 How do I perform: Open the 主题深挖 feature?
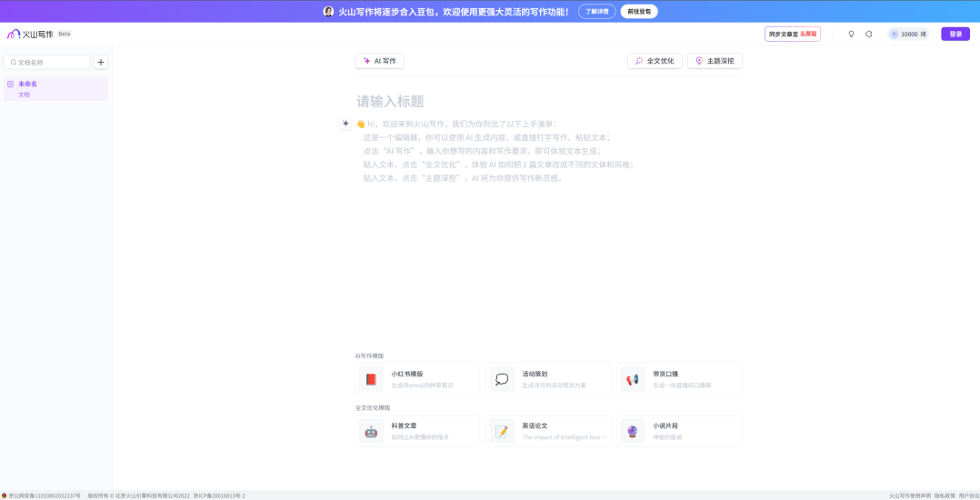pos(715,61)
